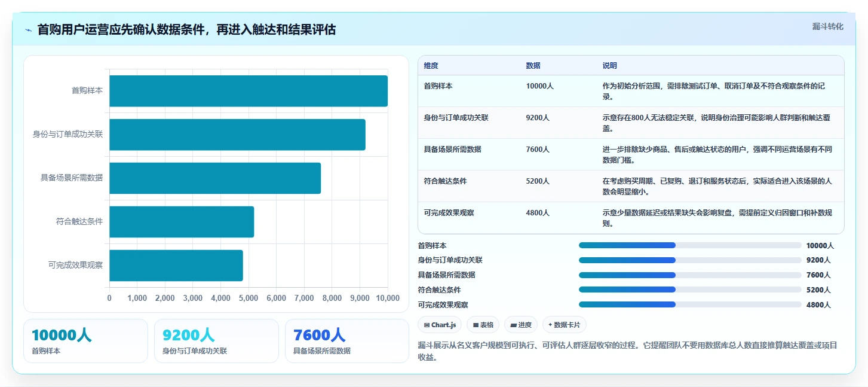
Task: Click the 身份与订单成功关联 label in progress list
Action: tap(450, 260)
